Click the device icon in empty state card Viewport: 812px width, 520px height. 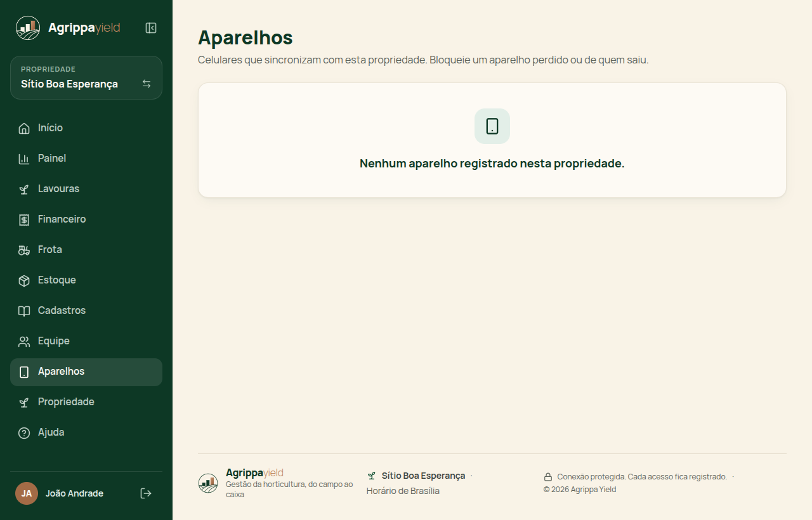[492, 126]
